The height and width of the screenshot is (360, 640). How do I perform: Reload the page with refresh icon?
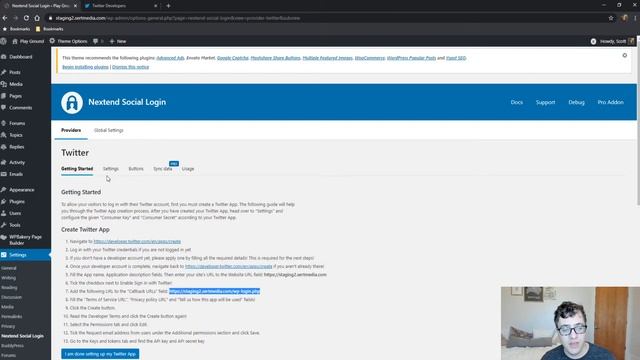point(26,18)
